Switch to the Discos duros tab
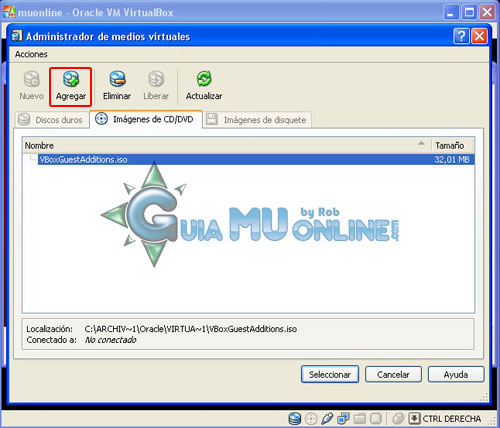 point(52,120)
